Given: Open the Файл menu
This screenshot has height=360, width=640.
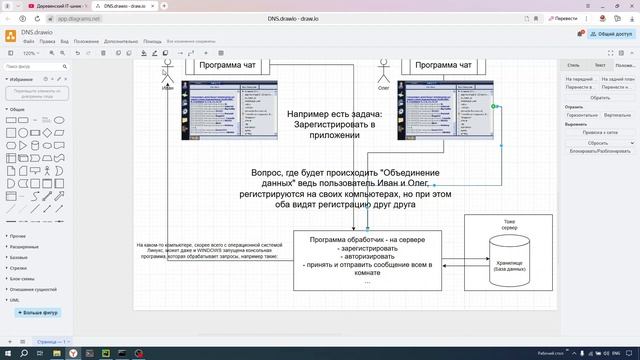Looking at the screenshot, I should click(29, 41).
